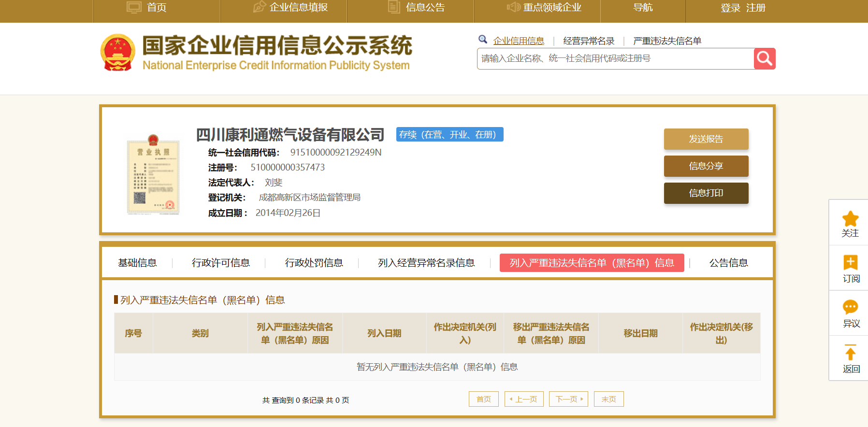Select 企业信用信息 search category
Viewport: 868px width, 427px height.
coord(519,41)
